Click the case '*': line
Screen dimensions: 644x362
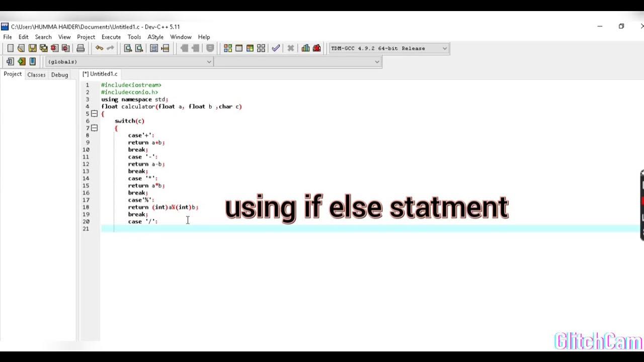click(143, 178)
